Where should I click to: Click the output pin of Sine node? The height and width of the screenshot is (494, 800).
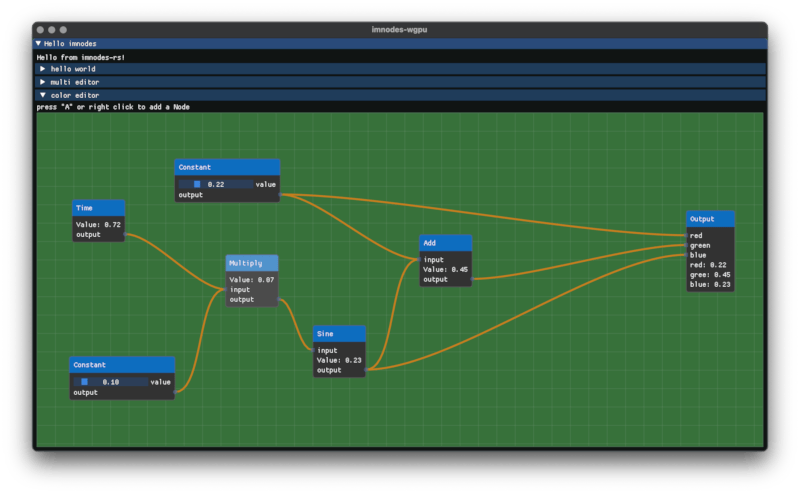tap(366, 370)
